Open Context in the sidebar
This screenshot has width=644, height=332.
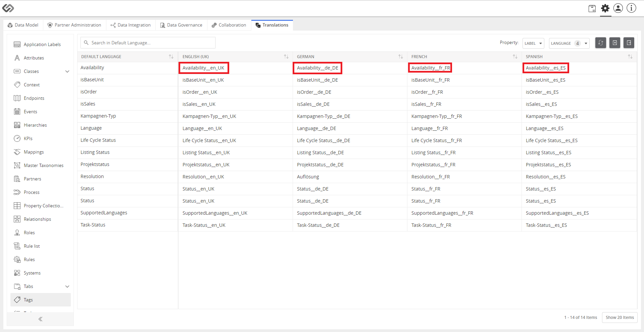click(x=41, y=85)
